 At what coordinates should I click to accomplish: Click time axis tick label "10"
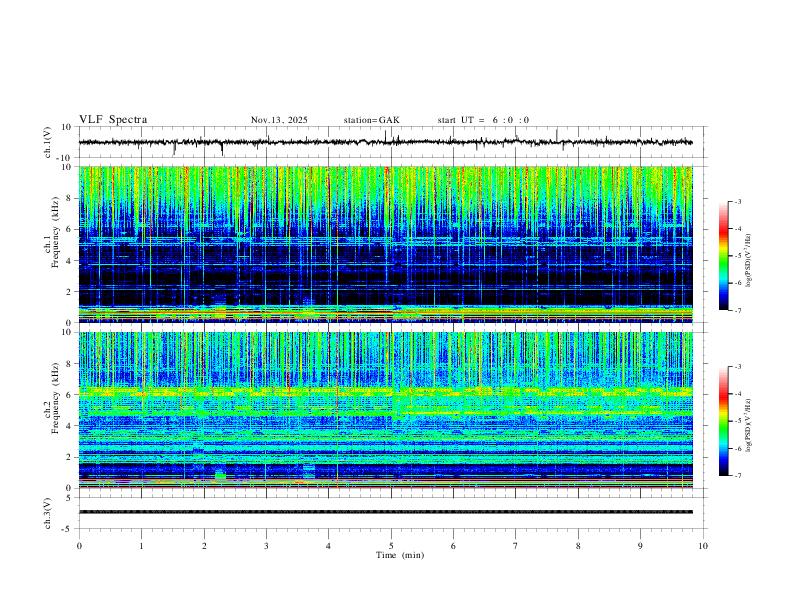tap(703, 546)
